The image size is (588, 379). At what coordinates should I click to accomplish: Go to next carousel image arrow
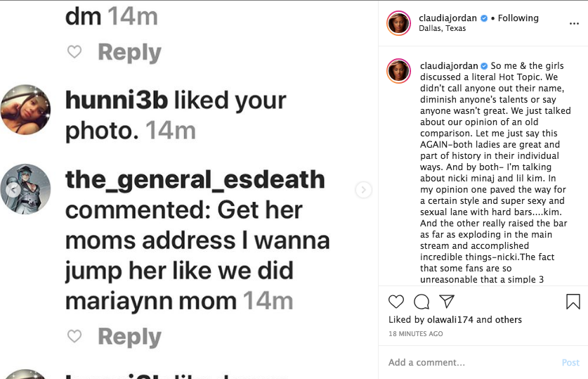click(363, 189)
